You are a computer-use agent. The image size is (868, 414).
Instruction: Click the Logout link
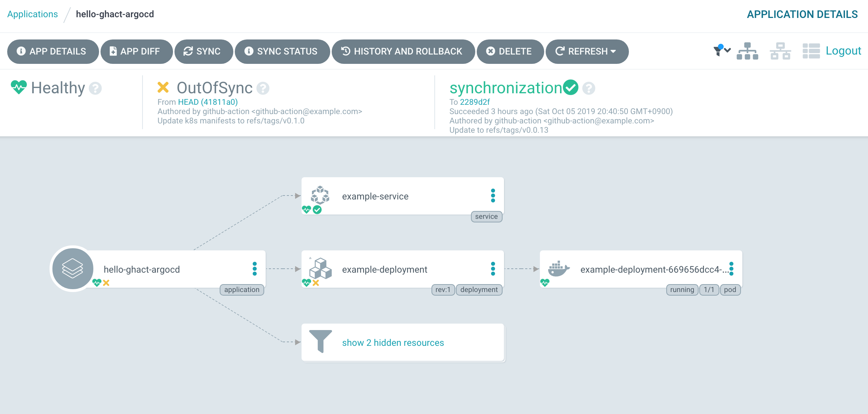click(843, 51)
